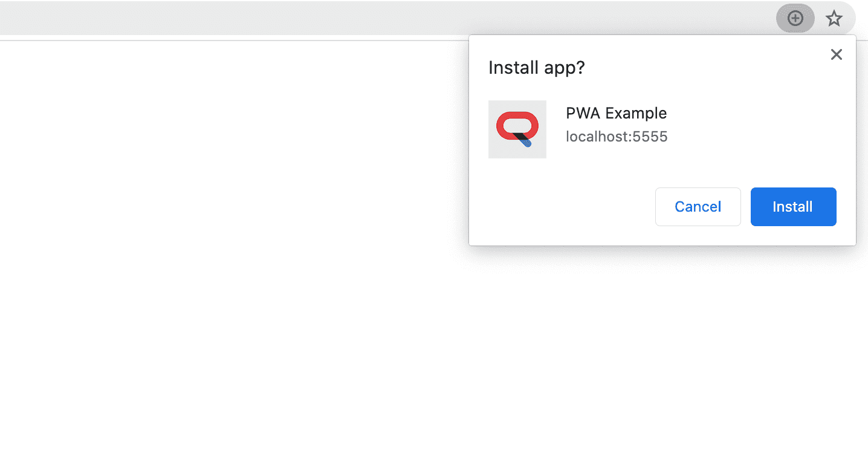Click the port number 5555 text

click(650, 137)
